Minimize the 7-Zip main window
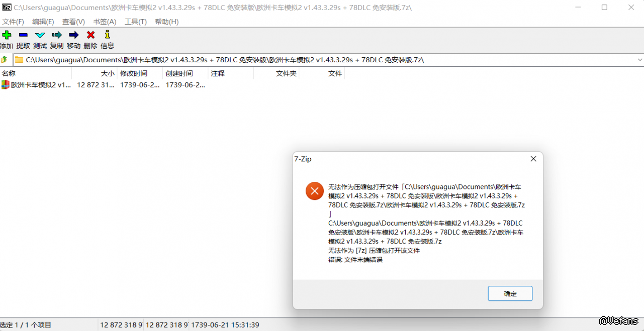This screenshot has height=331, width=644. (x=577, y=8)
